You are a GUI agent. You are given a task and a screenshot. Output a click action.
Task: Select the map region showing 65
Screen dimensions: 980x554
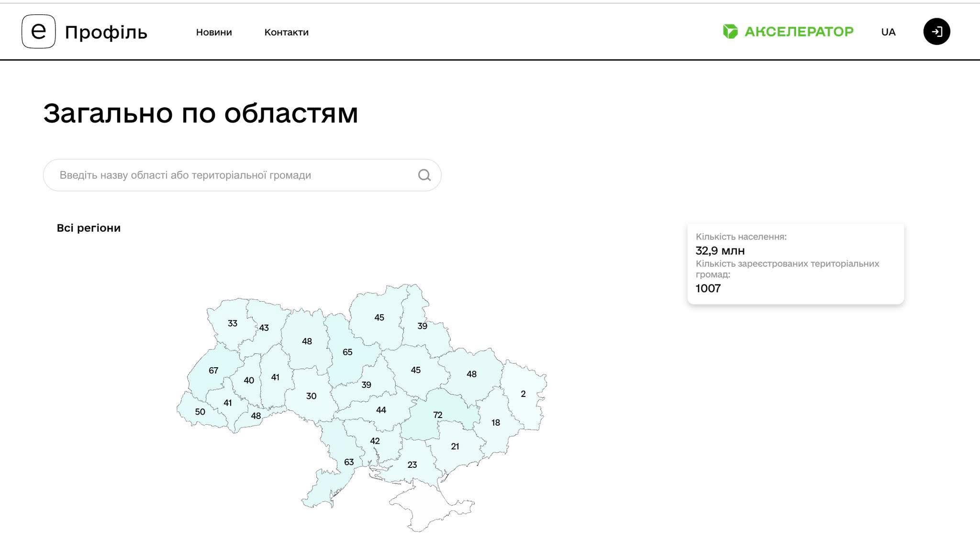pos(347,352)
